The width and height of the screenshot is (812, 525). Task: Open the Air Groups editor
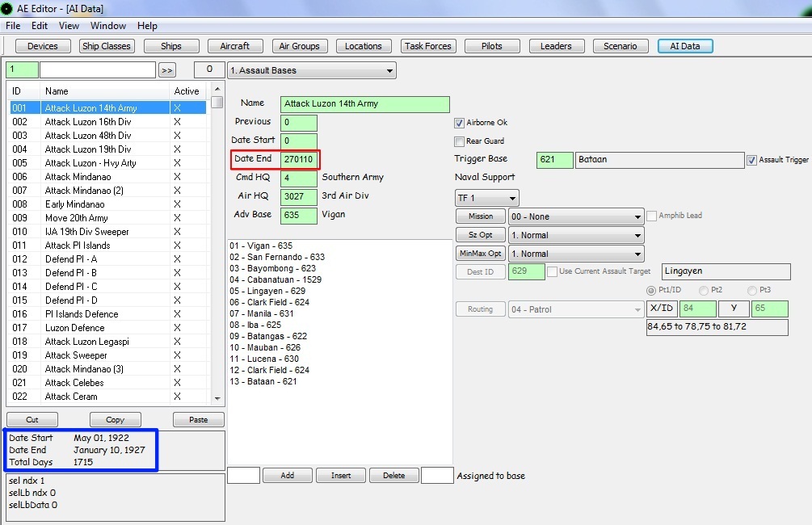tap(299, 46)
